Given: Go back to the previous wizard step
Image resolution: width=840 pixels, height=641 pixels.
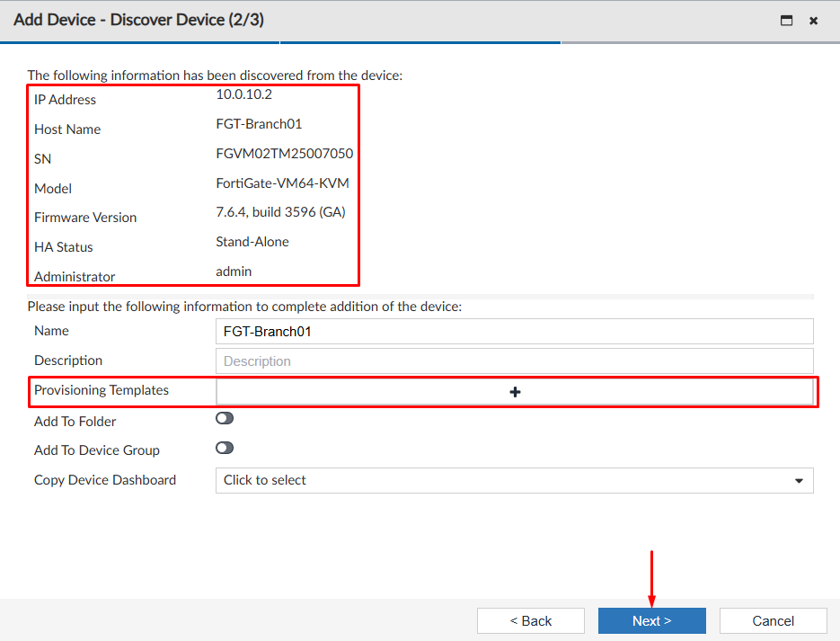Looking at the screenshot, I should 530,620.
